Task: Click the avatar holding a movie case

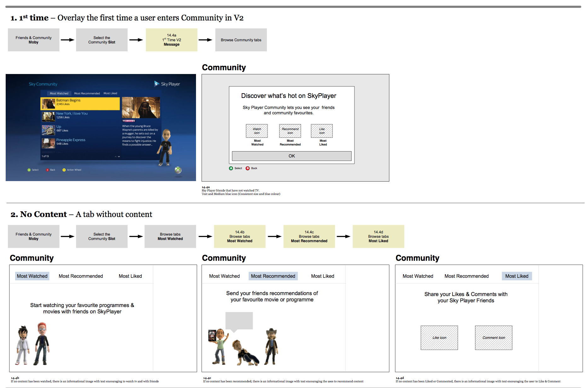Action: tap(218, 346)
